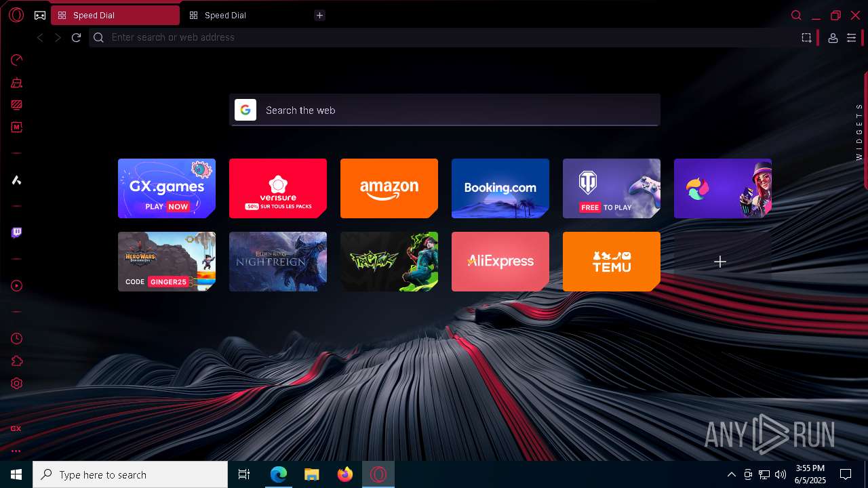The width and height of the screenshot is (868, 488).
Task: Open the Booking.com speed dial tile
Action: (x=500, y=188)
